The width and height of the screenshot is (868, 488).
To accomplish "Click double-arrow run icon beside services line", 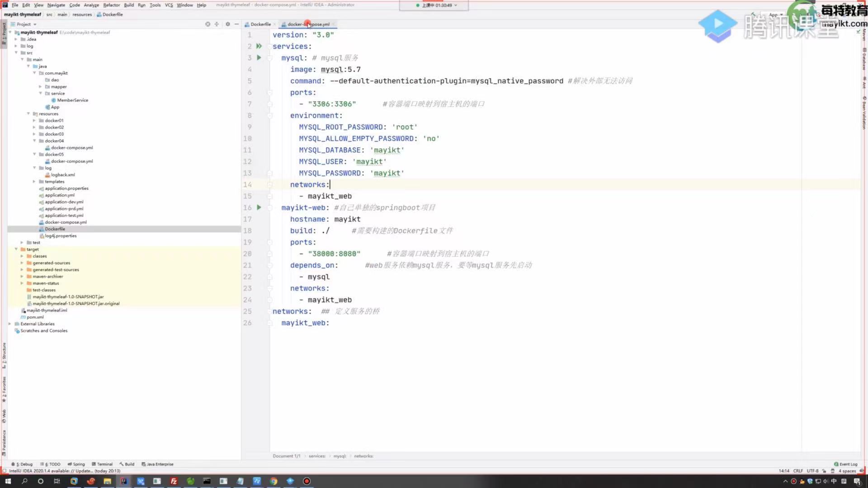I will (259, 46).
